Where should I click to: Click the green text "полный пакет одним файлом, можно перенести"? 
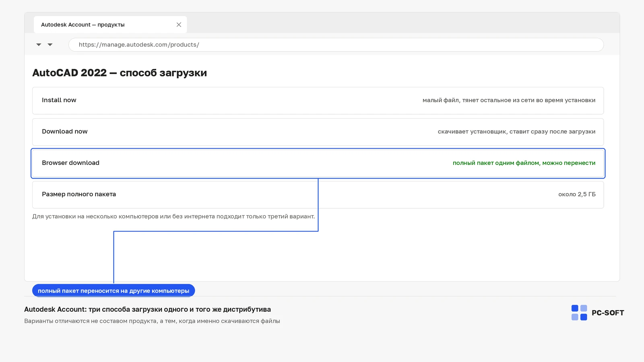click(524, 163)
